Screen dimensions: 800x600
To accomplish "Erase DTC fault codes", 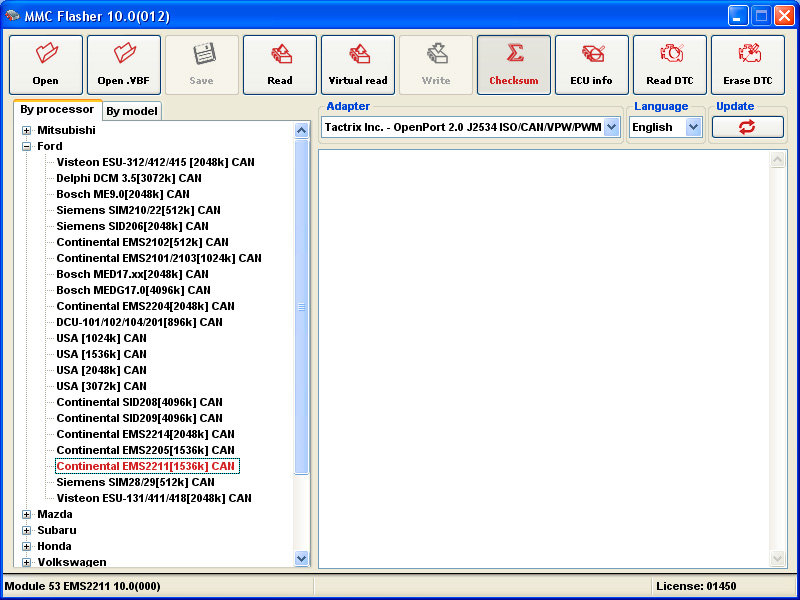I will 748,65.
